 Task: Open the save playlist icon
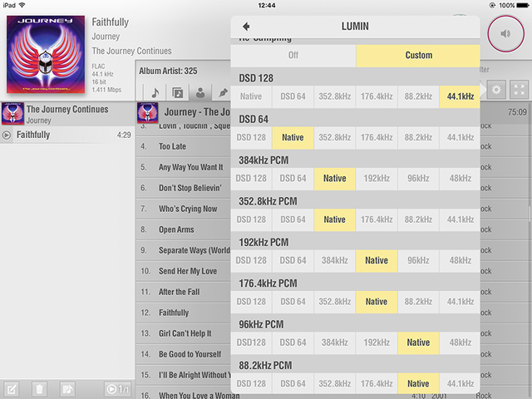coord(67,389)
